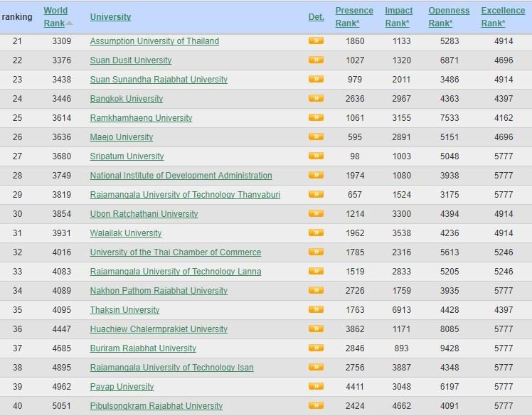Open details icon for Buriram Rajabhat University
532x416 pixels.
[x=316, y=348]
